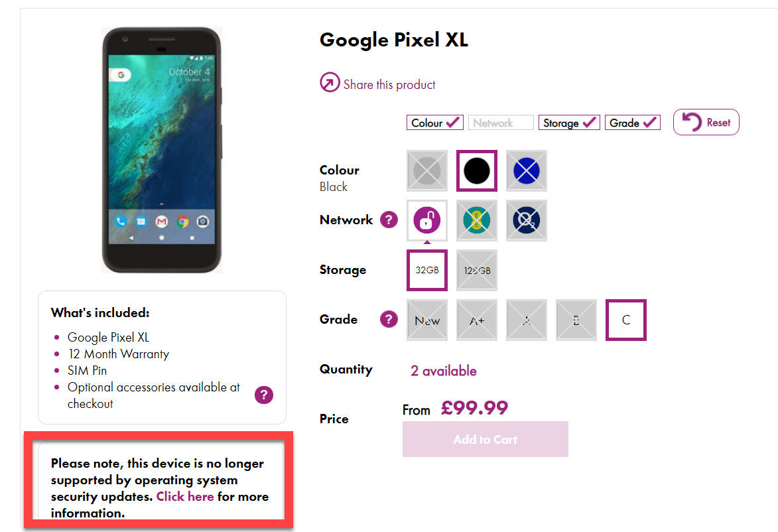The image size is (778, 532).
Task: Select the 32GB storage option
Action: [x=427, y=270]
